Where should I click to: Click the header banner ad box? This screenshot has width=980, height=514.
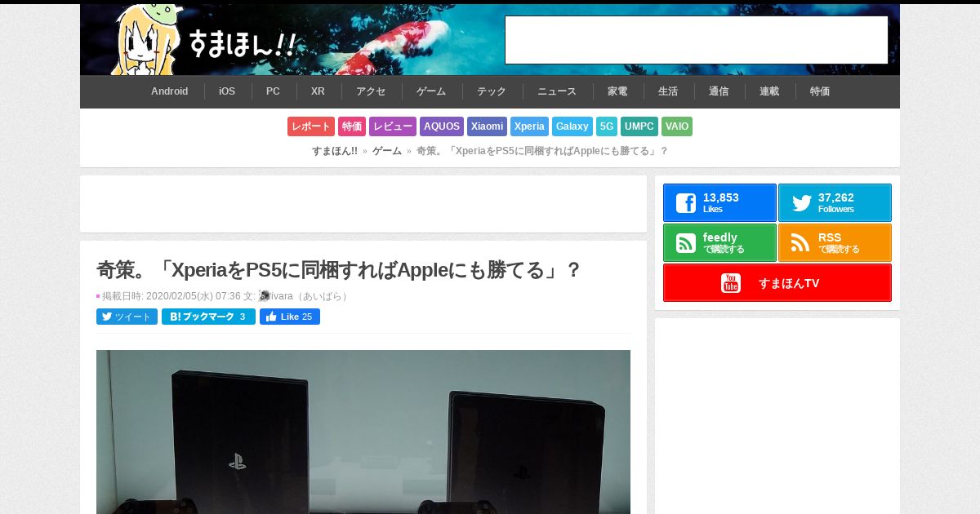[x=697, y=40]
